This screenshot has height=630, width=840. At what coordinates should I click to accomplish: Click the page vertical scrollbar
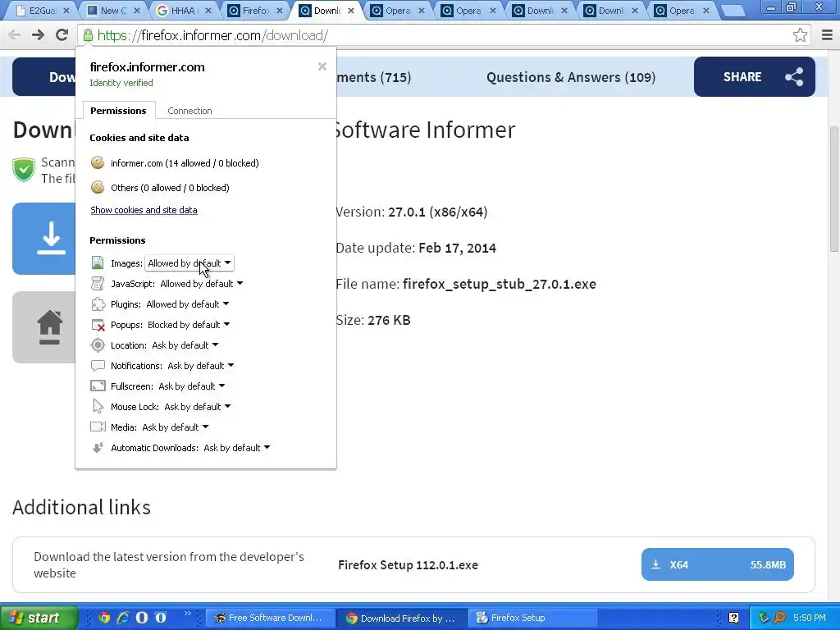834,189
